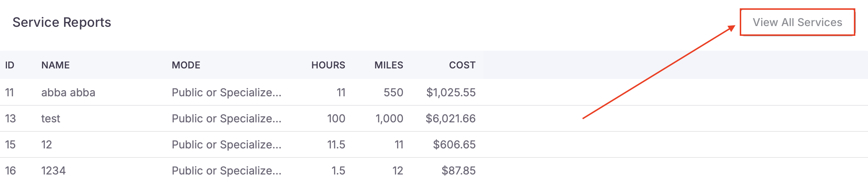Click the $6,021.66 cost cell

pos(450,119)
